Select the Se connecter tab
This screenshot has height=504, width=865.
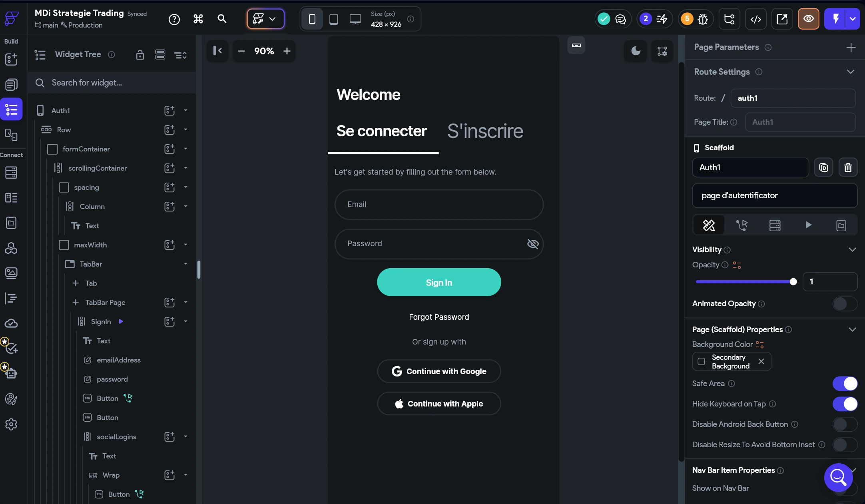tap(381, 131)
